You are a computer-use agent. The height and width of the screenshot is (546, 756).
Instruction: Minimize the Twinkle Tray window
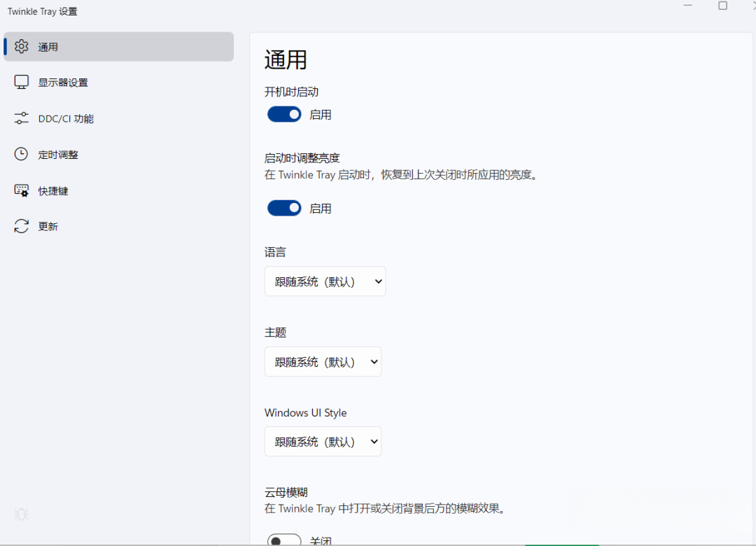pos(688,6)
